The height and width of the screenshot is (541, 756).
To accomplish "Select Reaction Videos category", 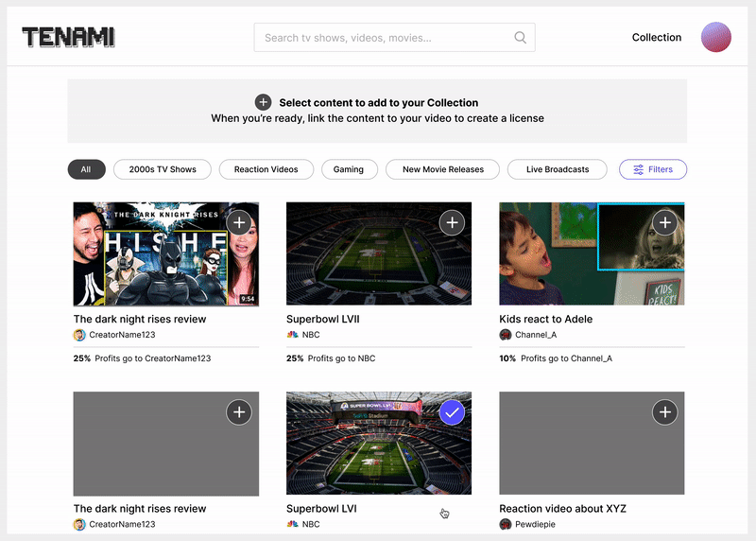I will pos(266,169).
